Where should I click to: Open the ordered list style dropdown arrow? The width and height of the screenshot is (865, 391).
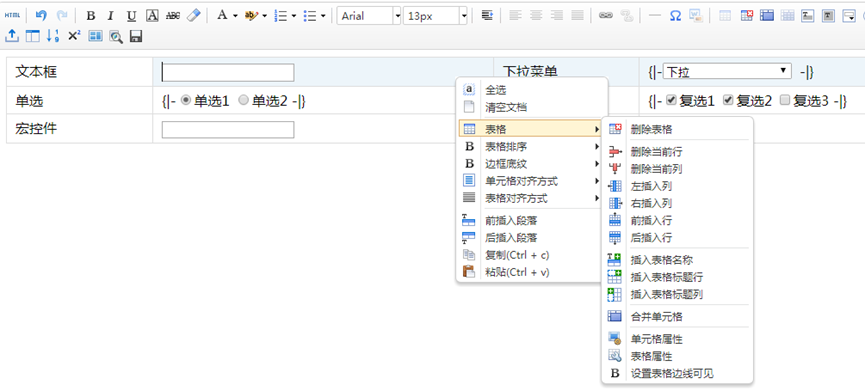pos(293,16)
